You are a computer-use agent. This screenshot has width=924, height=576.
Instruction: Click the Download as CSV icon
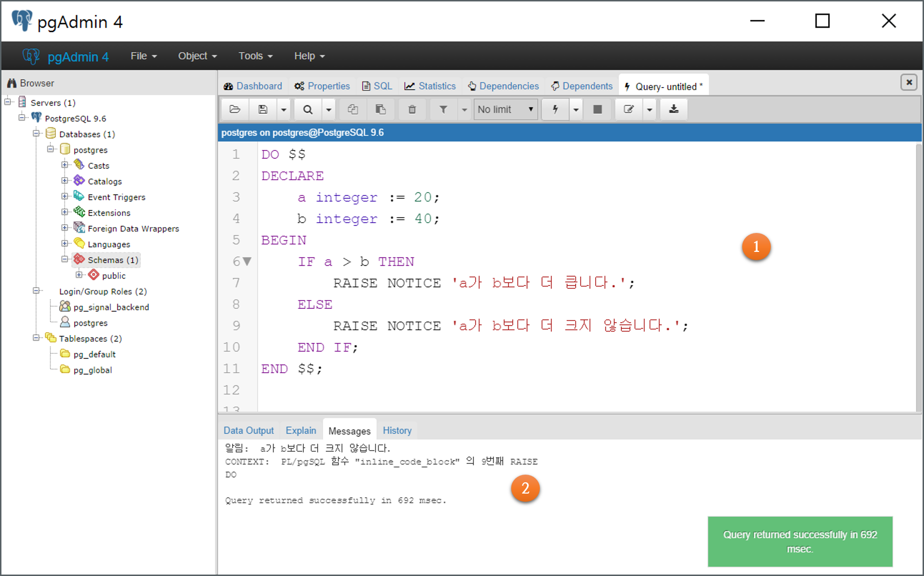(674, 109)
